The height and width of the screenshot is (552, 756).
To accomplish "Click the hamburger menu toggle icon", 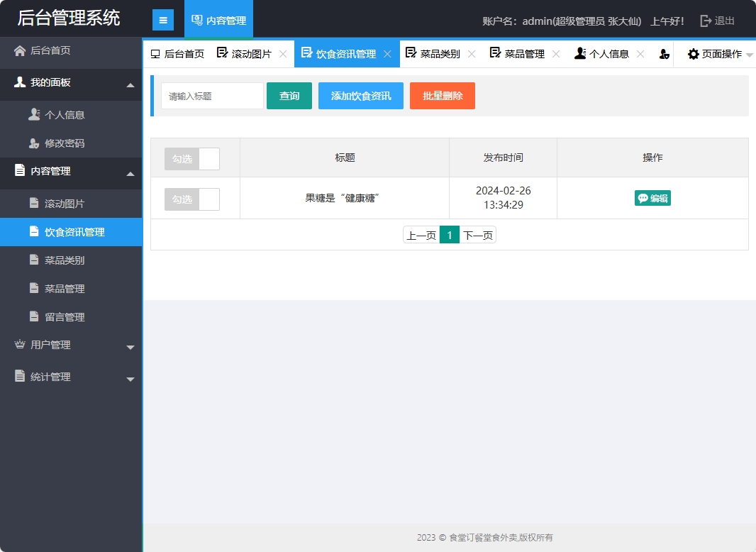I will (x=163, y=21).
